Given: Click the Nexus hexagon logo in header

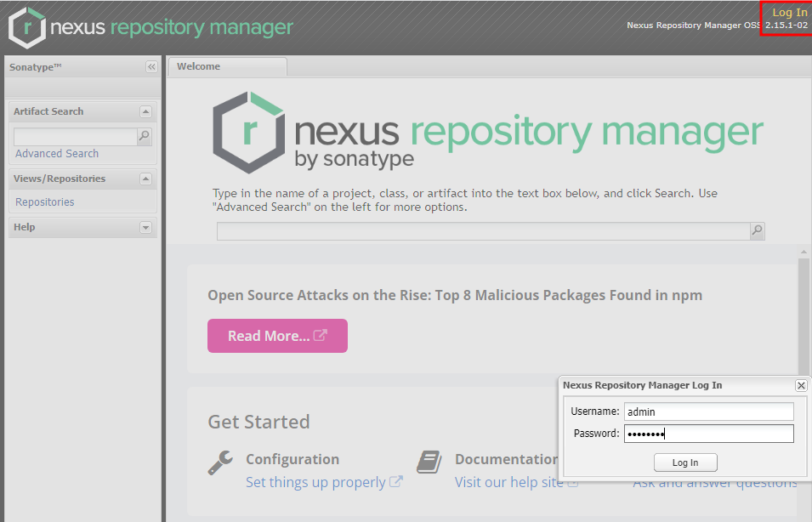Looking at the screenshot, I should pyautogui.click(x=27, y=27).
